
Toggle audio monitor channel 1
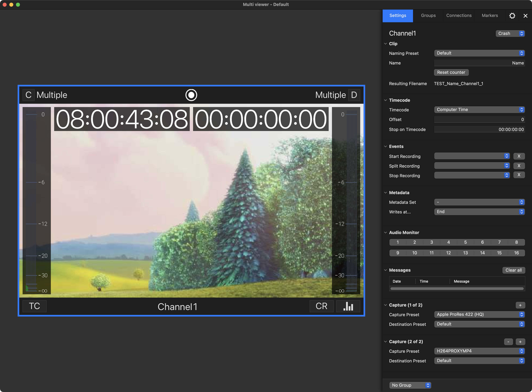(398, 242)
